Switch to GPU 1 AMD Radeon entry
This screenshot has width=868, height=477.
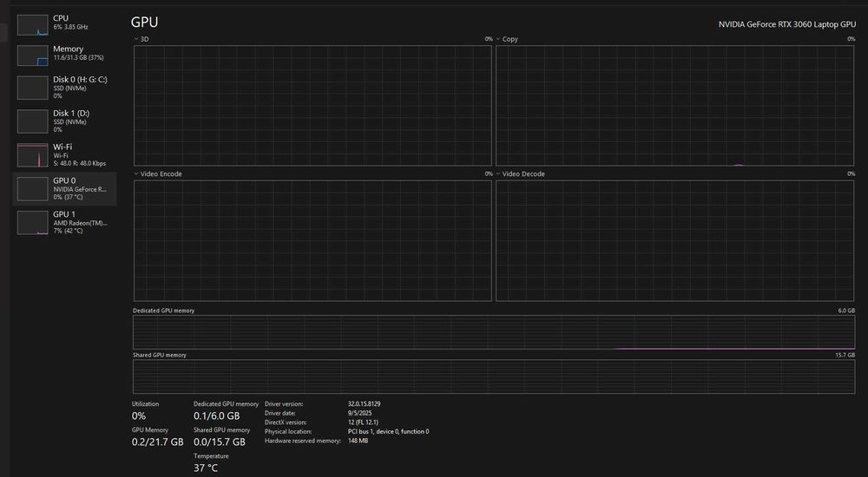(x=64, y=222)
